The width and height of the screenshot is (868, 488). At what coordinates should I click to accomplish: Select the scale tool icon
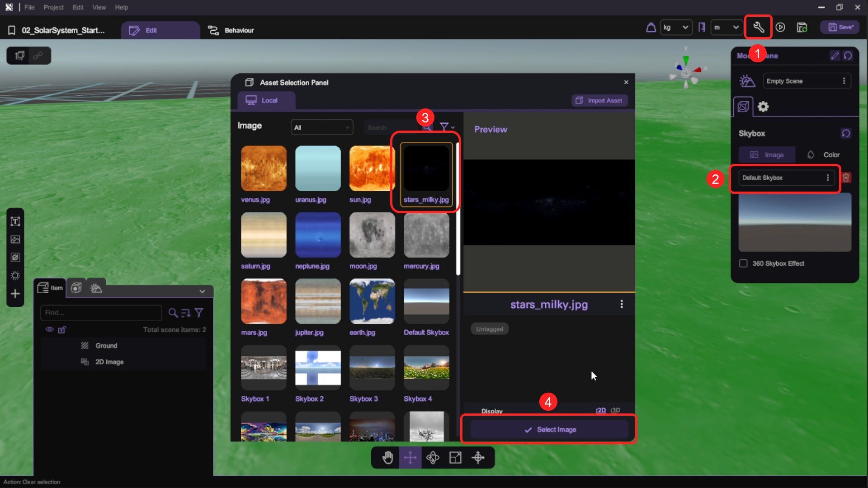pyautogui.click(x=455, y=458)
